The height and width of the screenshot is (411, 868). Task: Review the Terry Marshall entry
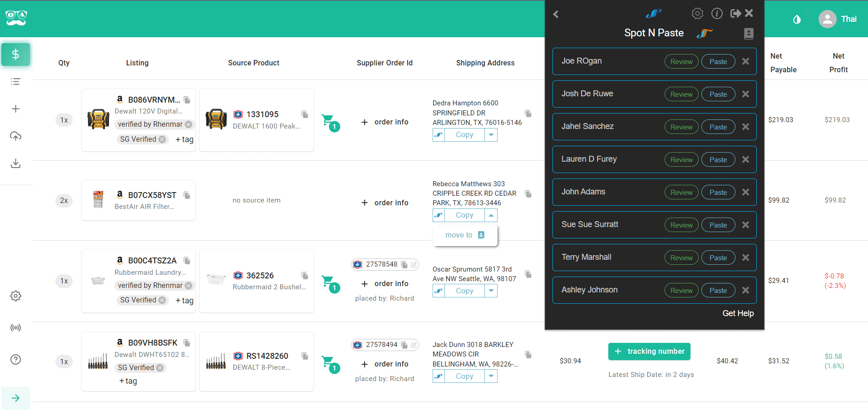coord(681,258)
